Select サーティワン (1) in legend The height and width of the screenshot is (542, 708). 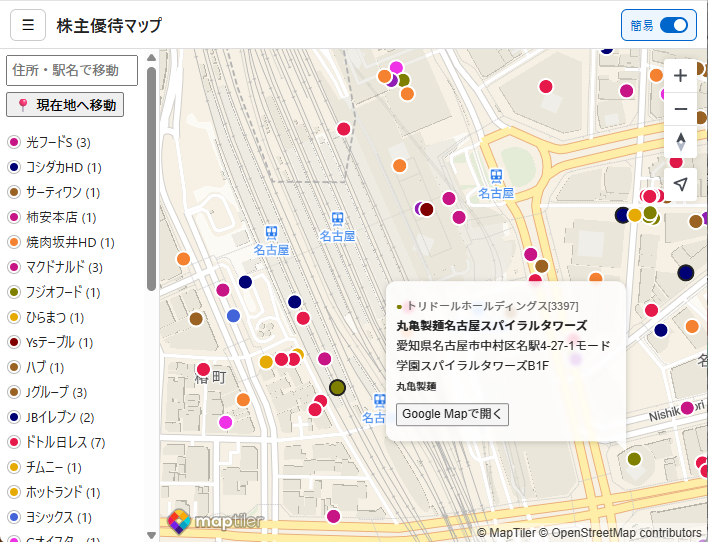click(x=54, y=192)
